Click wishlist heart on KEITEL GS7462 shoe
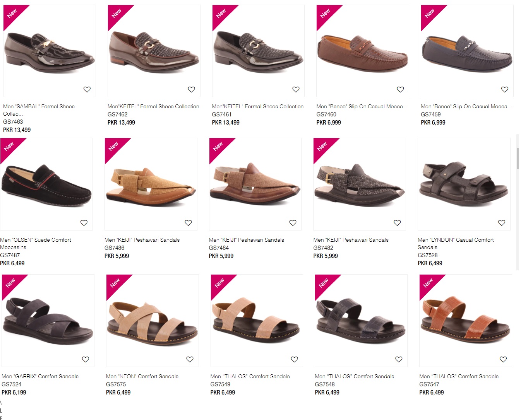This screenshot has width=521, height=420. (192, 89)
